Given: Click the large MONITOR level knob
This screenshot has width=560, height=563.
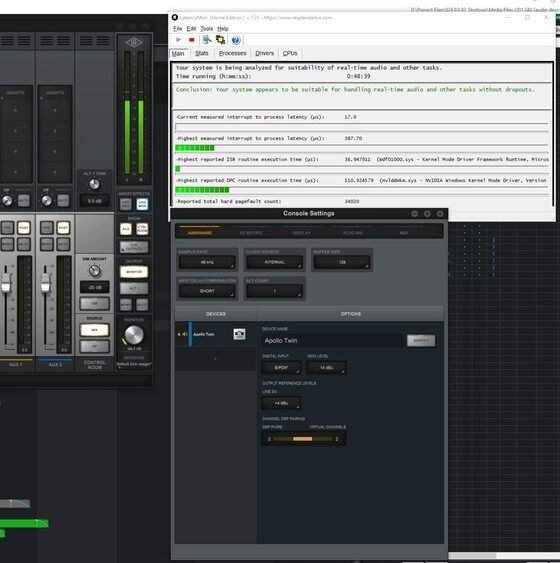Looking at the screenshot, I should pyautogui.click(x=134, y=335).
